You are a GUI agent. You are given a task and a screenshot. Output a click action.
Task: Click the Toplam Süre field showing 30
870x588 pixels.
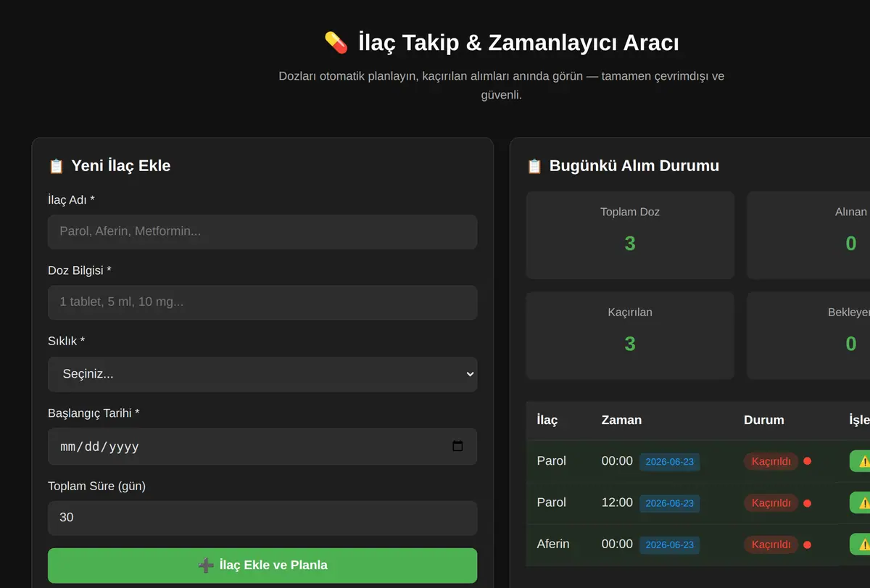coord(262,518)
